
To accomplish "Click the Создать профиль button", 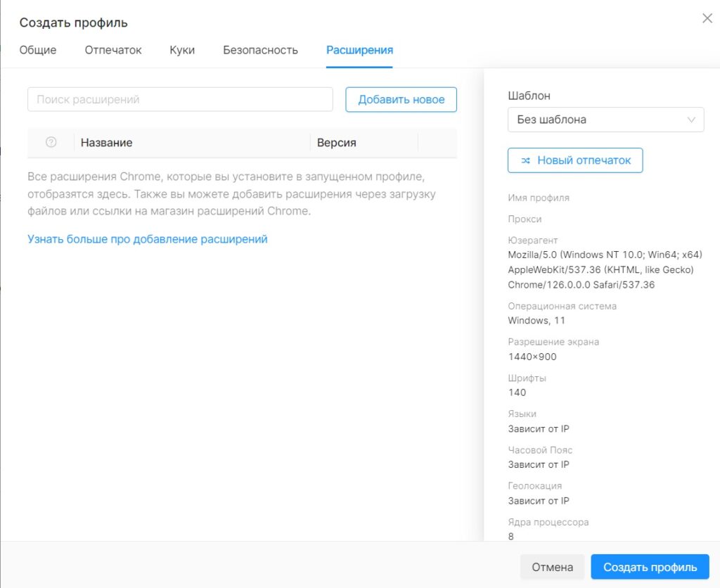I will pyautogui.click(x=650, y=567).
